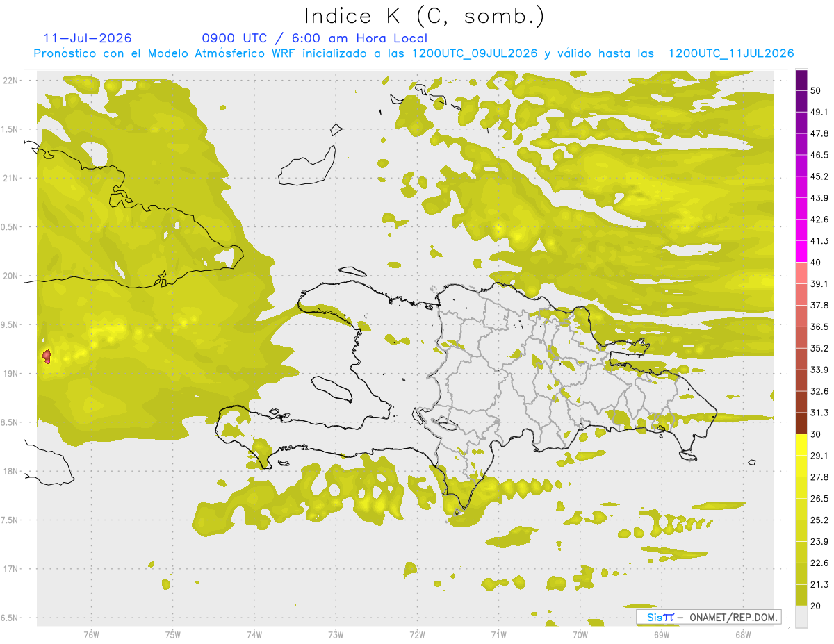Click the '50' color scale value
Viewport: 834px width, 644px height.
click(816, 90)
